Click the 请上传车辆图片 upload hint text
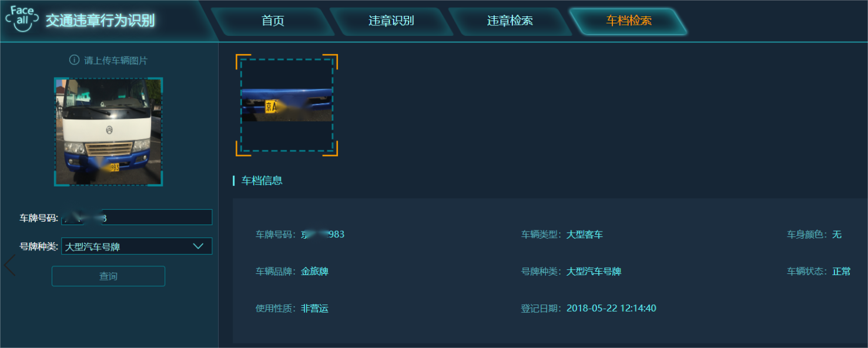This screenshot has width=868, height=348. [x=116, y=61]
